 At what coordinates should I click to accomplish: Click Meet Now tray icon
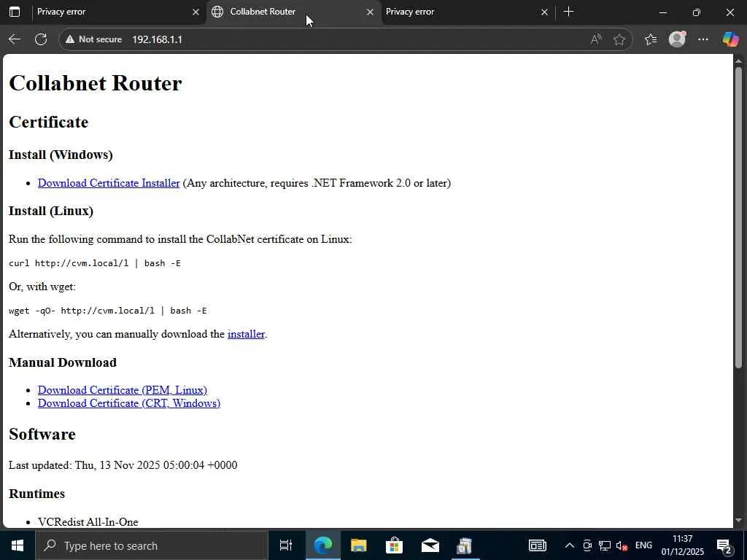coord(587,545)
